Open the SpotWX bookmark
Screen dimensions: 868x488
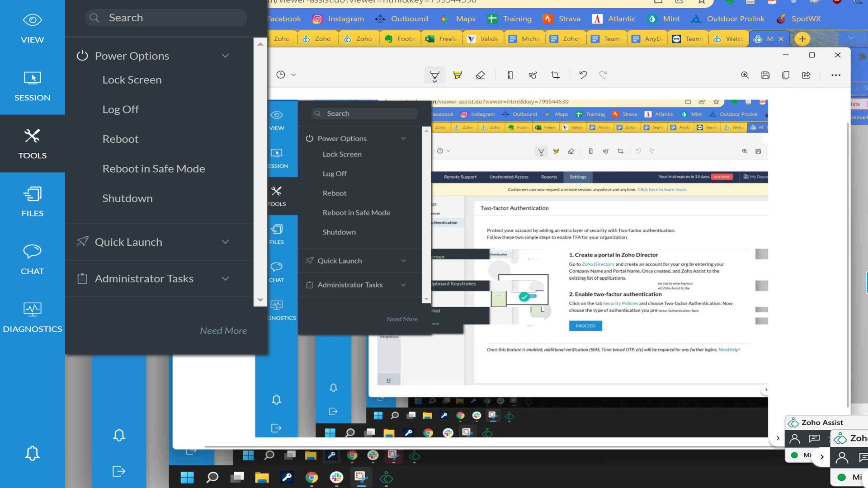[798, 19]
